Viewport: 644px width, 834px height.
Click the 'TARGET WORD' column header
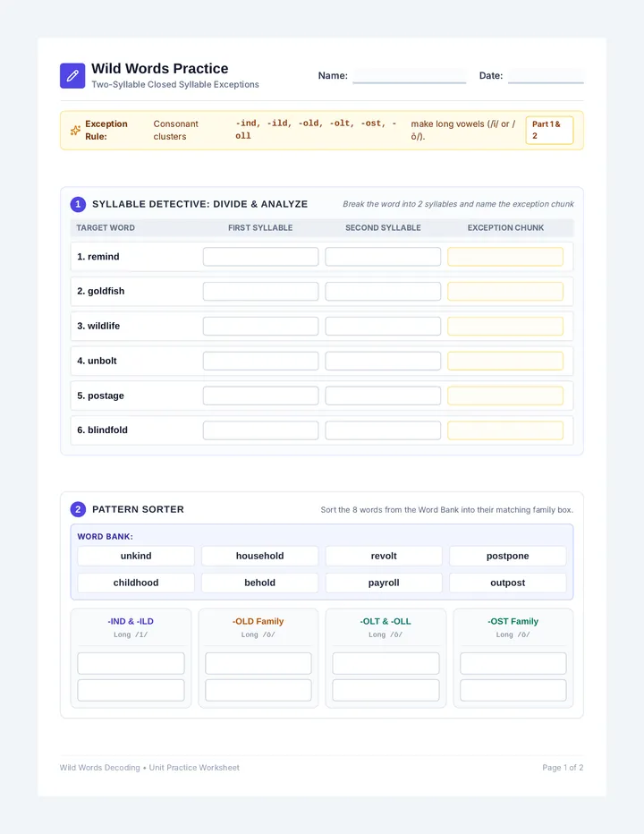click(x=106, y=227)
